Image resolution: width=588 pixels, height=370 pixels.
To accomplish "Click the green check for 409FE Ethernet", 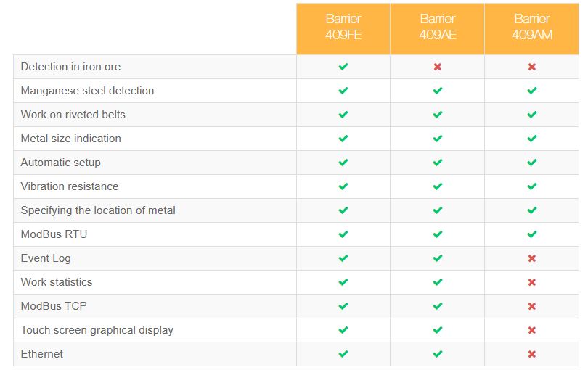I will tap(343, 354).
